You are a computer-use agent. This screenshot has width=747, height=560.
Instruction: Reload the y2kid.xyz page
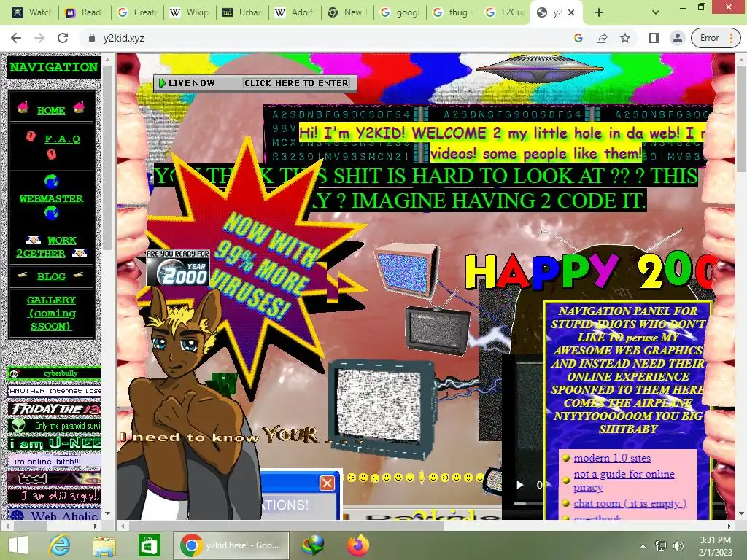[x=63, y=38]
